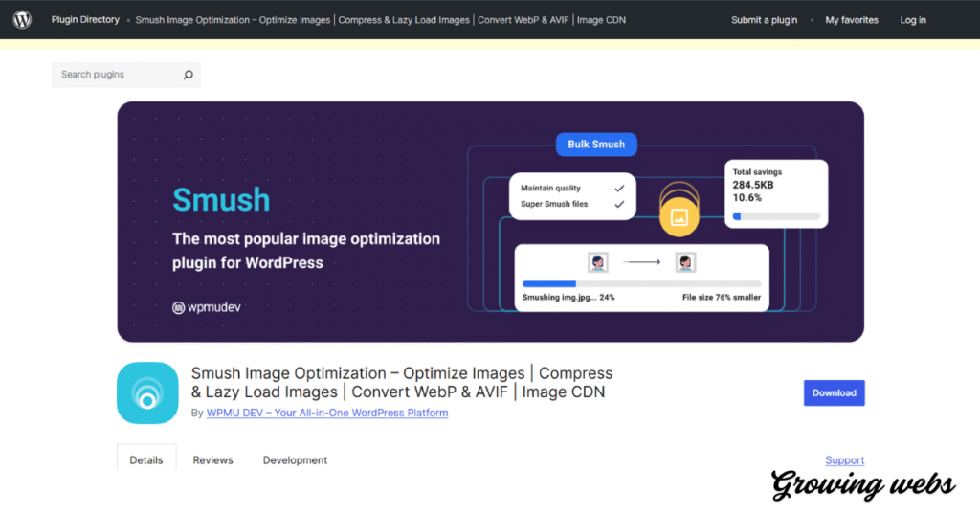Viewport: 980px width, 515px height.
Task: Open the Support link
Action: click(x=844, y=460)
